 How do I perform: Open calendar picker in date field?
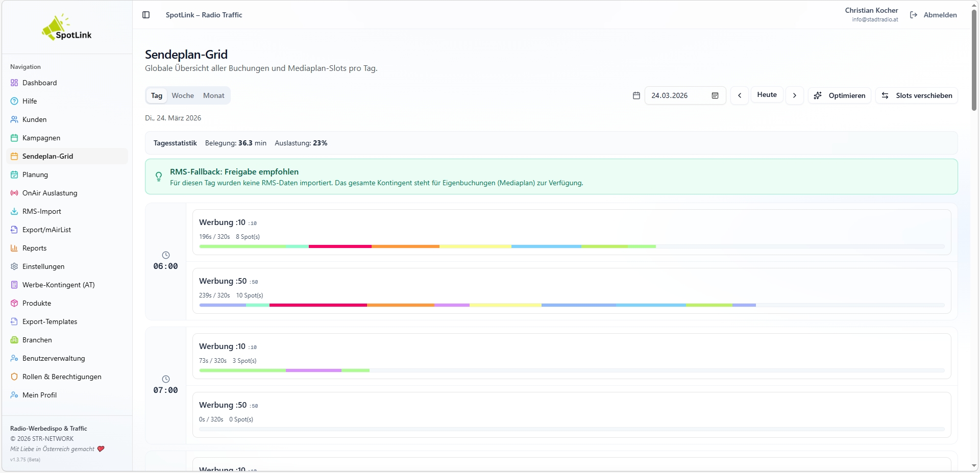pos(715,95)
